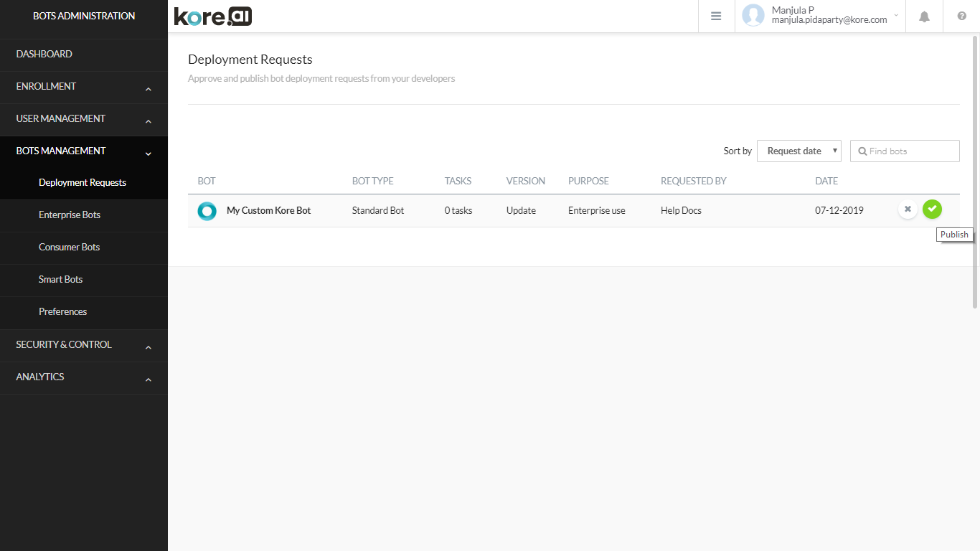Screen dimensions: 980x551
Task: Go to Dashboard in sidebar
Action: tap(44, 55)
